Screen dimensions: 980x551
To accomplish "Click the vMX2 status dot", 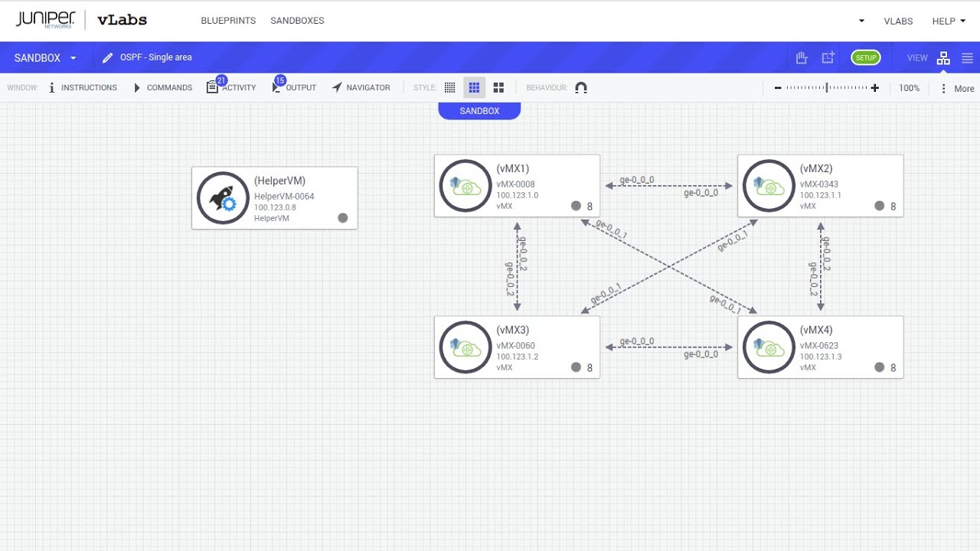I will [880, 206].
